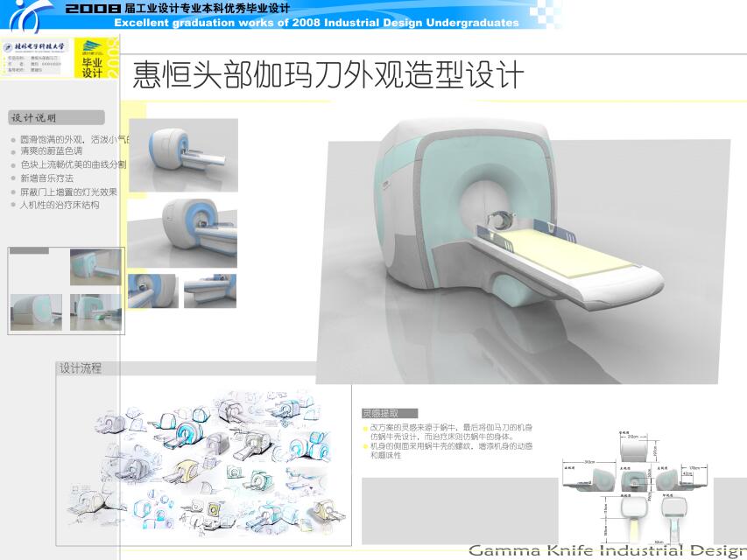The height and width of the screenshot is (560, 747).
Task: Click the 设计流程 section label
Action: pyautogui.click(x=80, y=368)
